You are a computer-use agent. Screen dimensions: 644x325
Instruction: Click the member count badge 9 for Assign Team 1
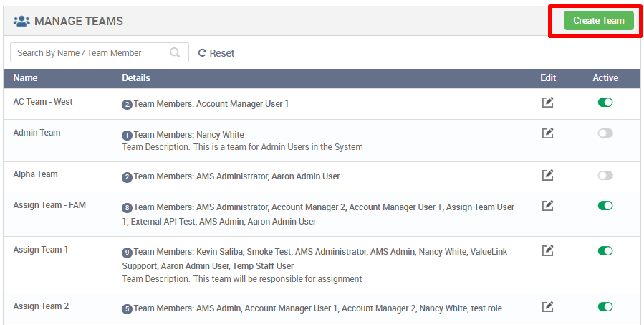point(127,253)
